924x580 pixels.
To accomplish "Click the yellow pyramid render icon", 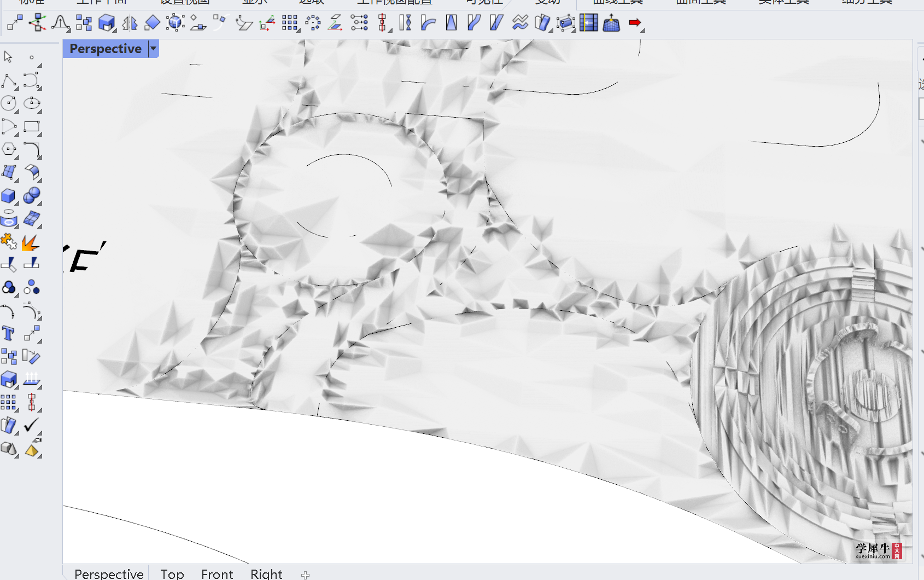I will (x=32, y=449).
